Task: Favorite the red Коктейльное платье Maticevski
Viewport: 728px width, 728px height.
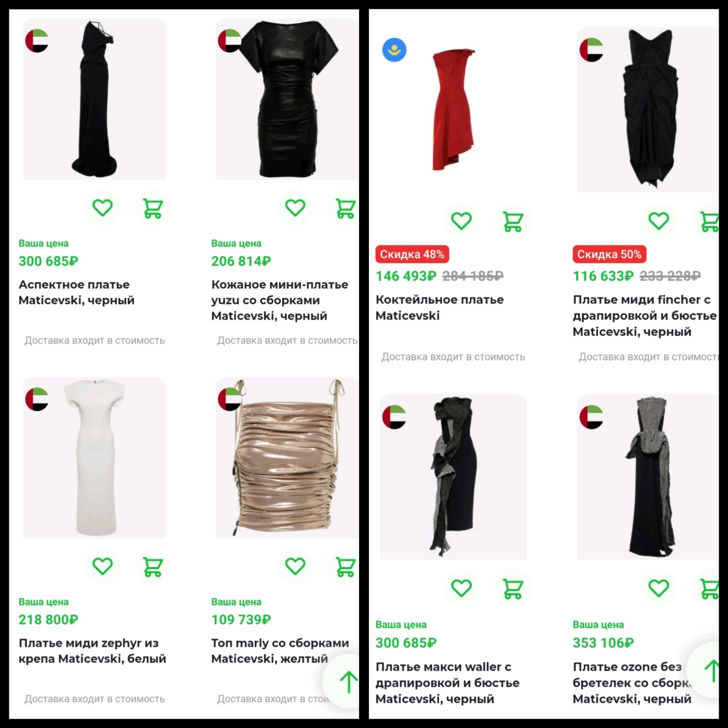Action: click(461, 221)
